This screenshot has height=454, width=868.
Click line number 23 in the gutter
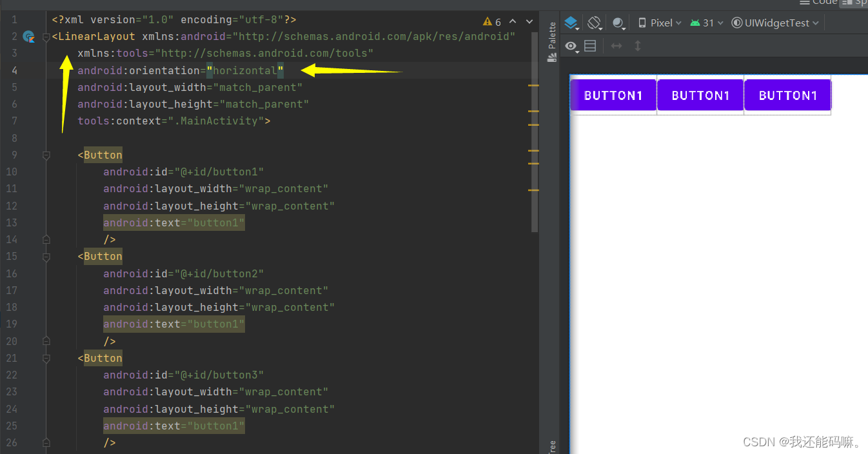(x=12, y=391)
